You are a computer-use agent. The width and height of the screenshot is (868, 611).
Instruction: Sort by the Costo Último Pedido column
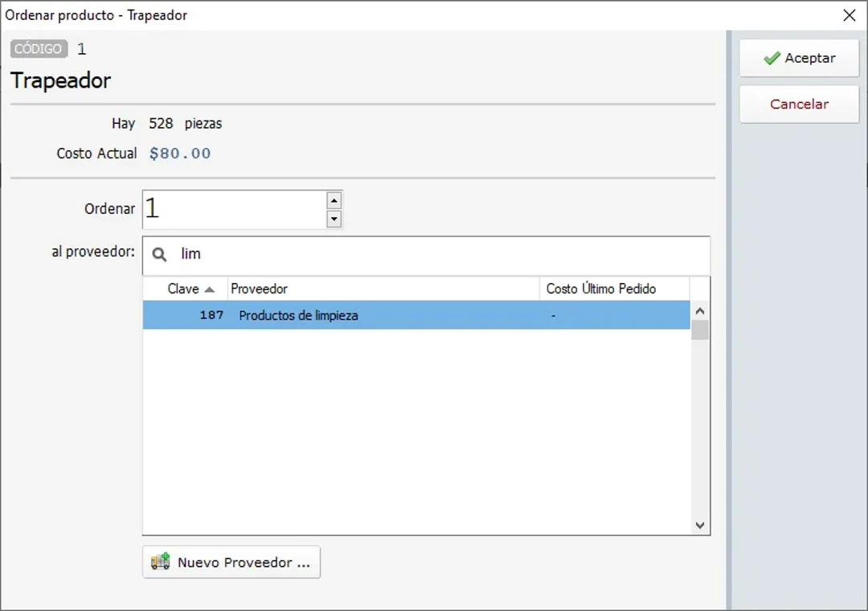pyautogui.click(x=614, y=289)
